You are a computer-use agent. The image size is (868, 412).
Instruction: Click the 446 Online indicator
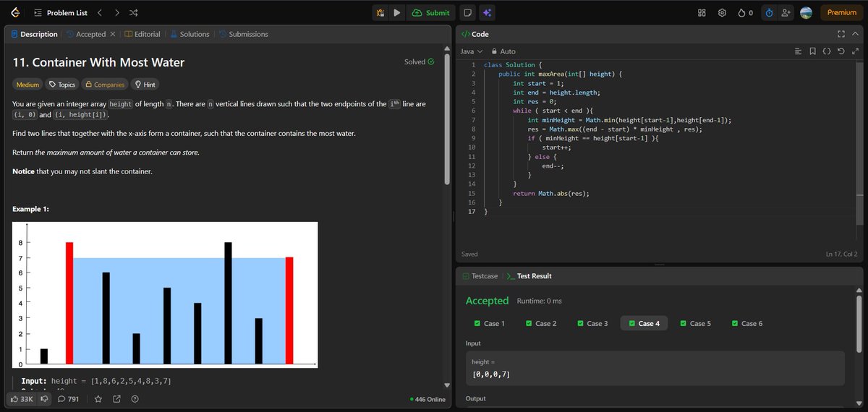point(427,399)
